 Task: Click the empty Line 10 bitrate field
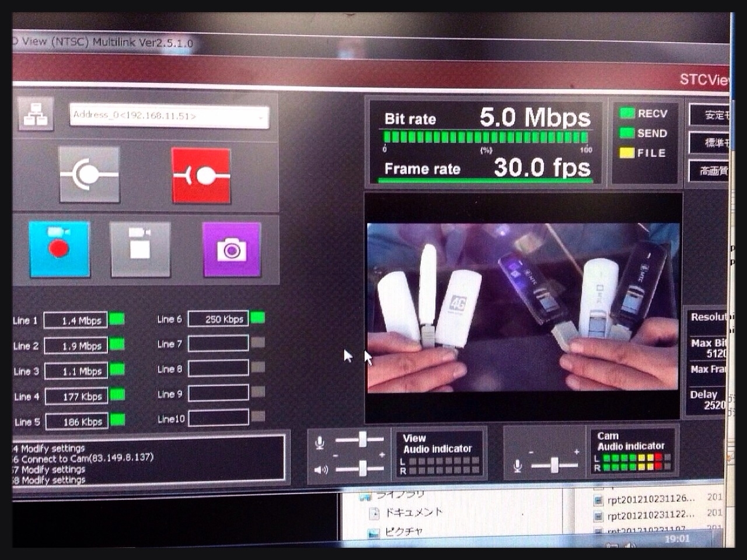(x=218, y=418)
